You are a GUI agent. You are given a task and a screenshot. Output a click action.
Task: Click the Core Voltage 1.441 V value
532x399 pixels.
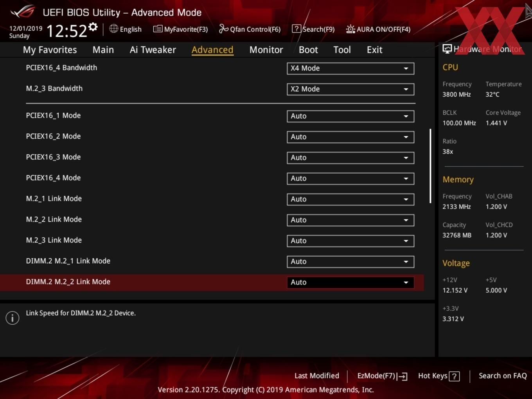[496, 123]
